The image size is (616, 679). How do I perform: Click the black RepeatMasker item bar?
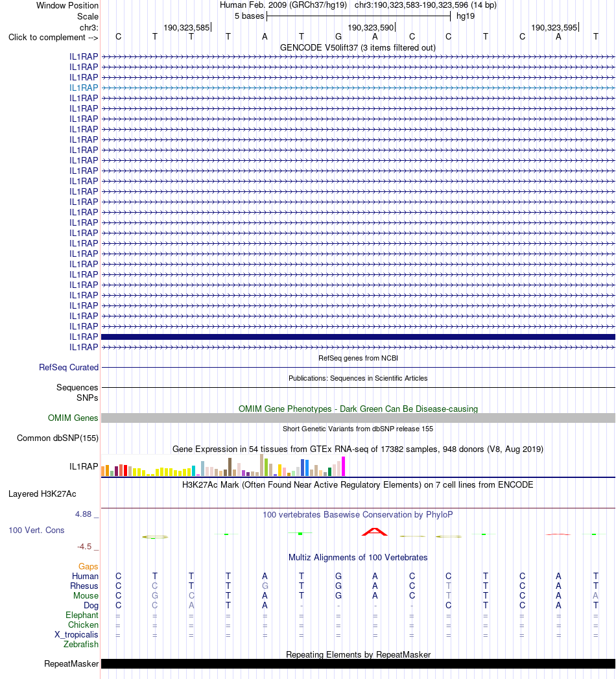pyautogui.click(x=358, y=664)
